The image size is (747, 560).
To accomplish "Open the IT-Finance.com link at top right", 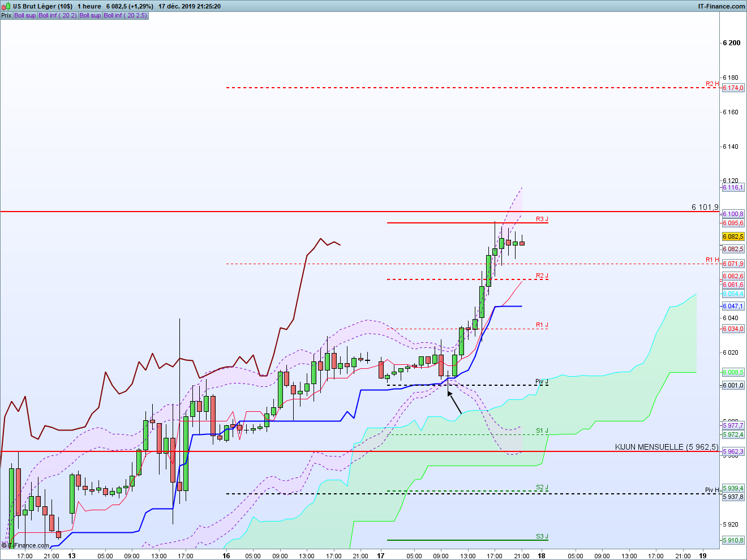I will 722,6.
